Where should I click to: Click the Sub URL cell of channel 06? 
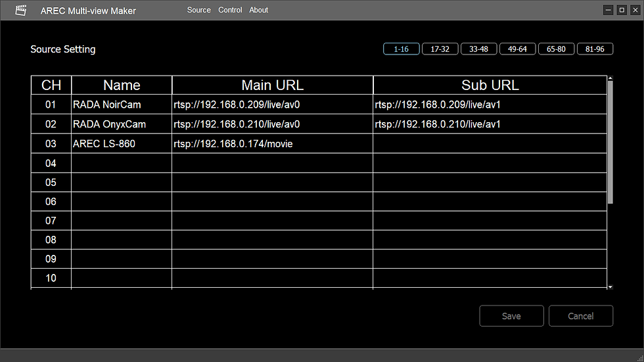pyautogui.click(x=490, y=202)
